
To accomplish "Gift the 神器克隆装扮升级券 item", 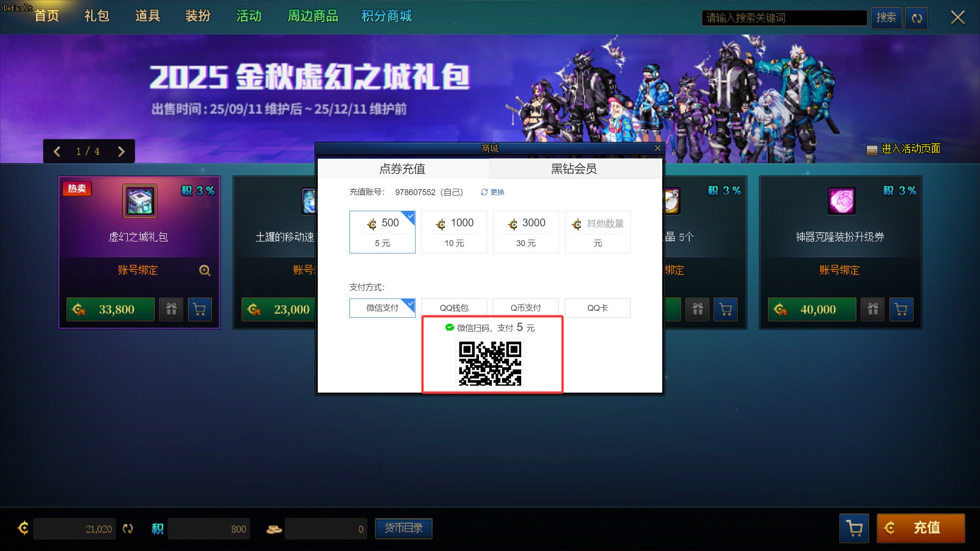I will pos(873,309).
